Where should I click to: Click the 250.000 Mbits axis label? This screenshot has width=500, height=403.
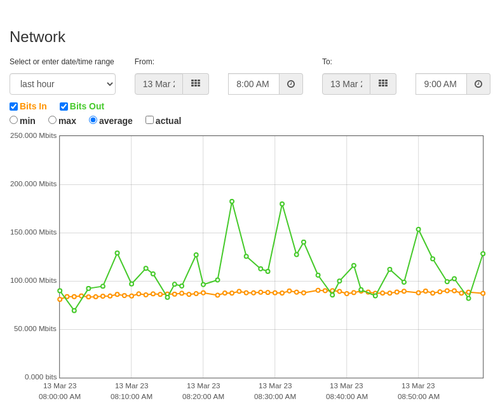33,136
